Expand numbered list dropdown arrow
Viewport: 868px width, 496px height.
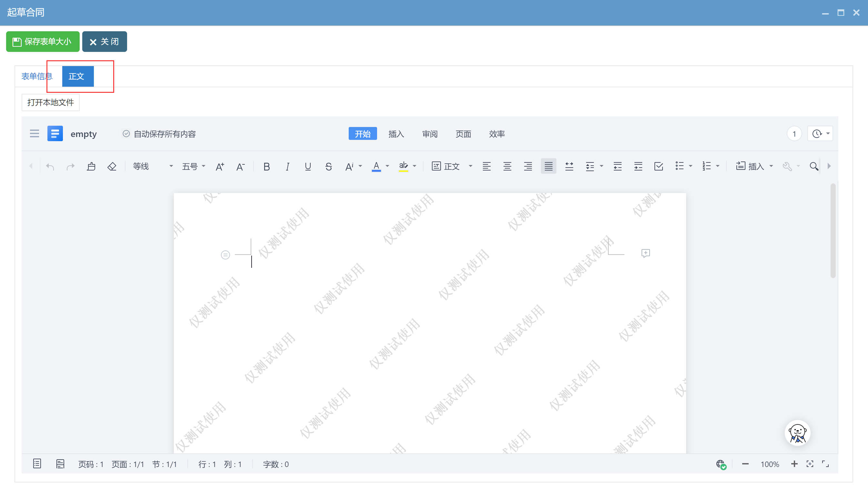click(x=718, y=166)
